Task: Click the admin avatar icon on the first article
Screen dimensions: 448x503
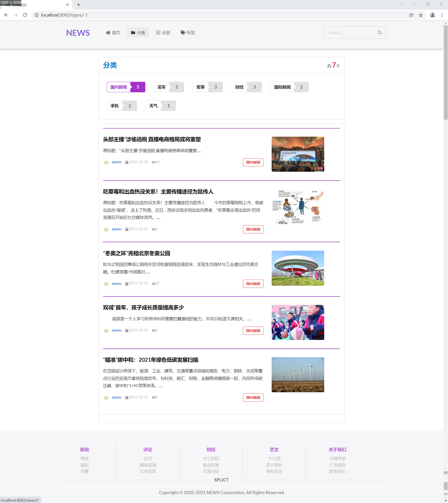Action: tap(106, 162)
